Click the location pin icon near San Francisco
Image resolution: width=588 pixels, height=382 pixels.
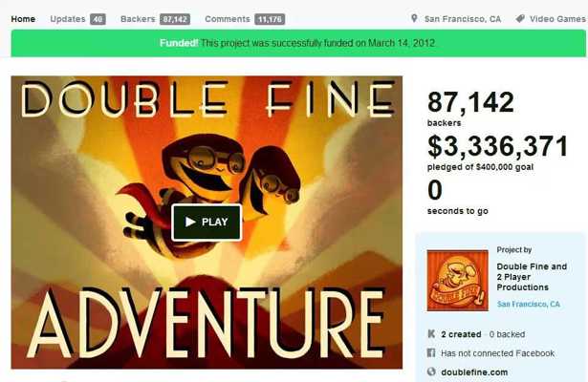point(414,18)
